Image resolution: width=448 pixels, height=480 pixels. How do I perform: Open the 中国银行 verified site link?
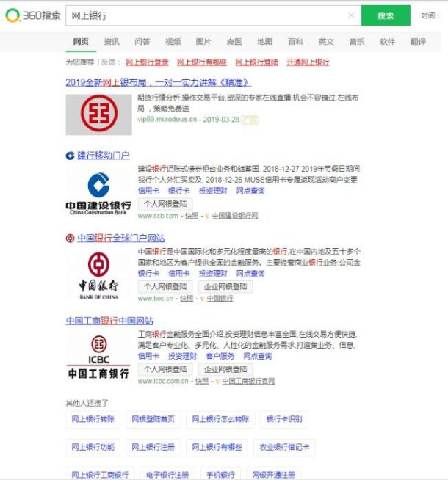pos(220,299)
